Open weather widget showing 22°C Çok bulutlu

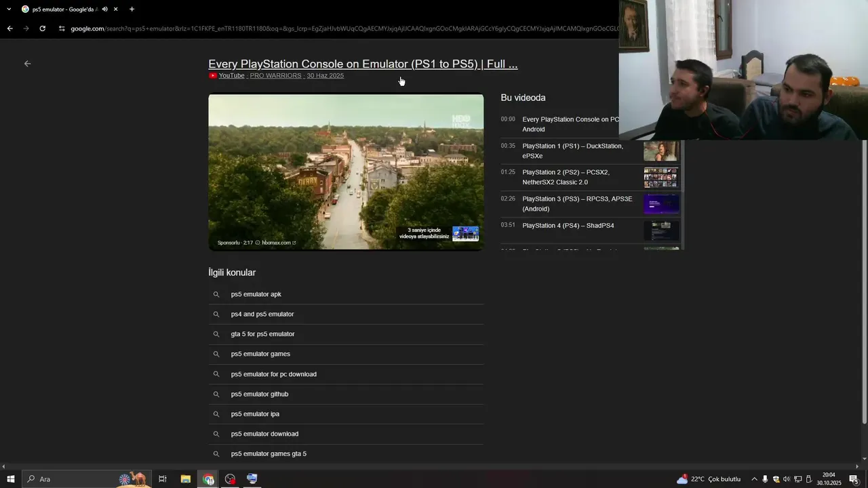[709, 479]
